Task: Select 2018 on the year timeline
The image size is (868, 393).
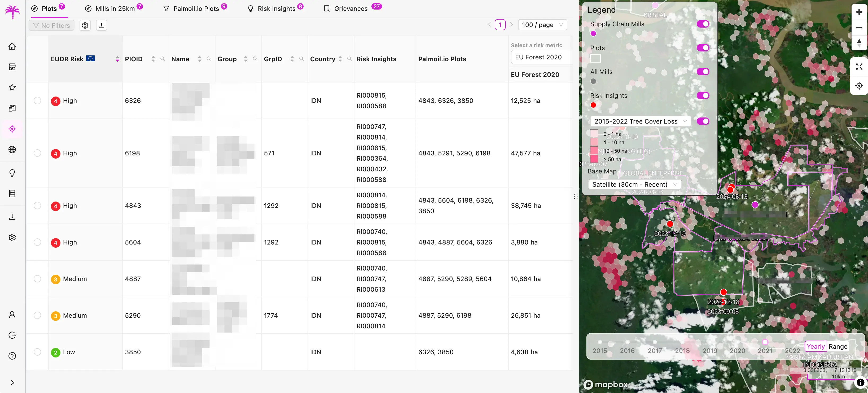Action: [682, 342]
